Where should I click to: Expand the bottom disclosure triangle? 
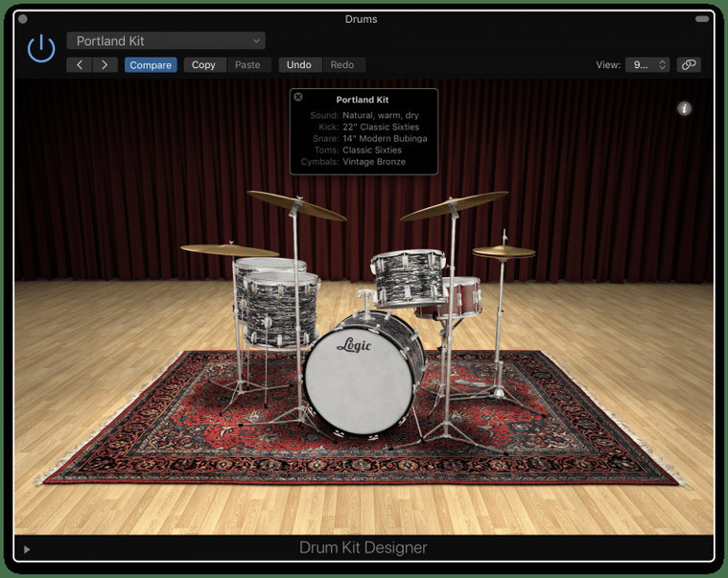point(27,549)
